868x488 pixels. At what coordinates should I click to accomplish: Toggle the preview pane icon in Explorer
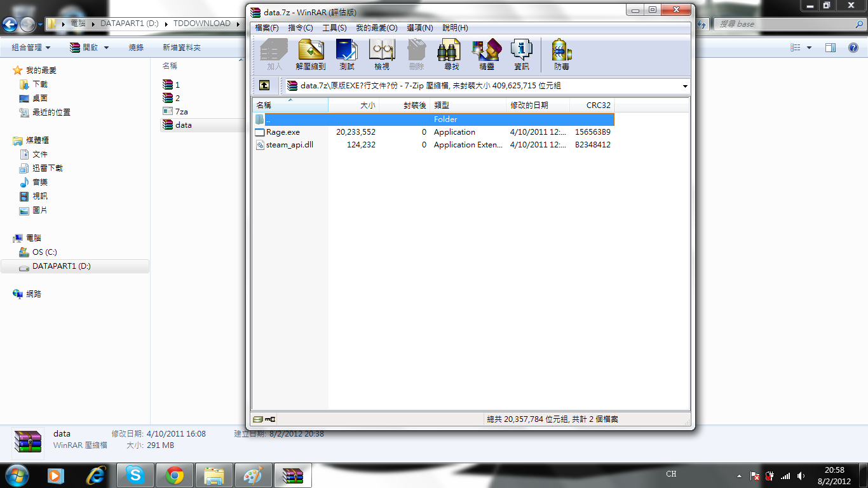(831, 48)
